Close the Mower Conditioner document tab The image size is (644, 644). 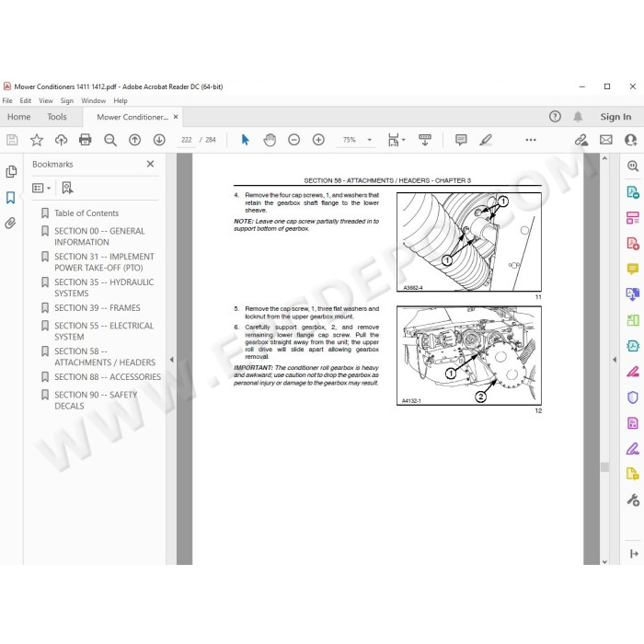pos(176,117)
